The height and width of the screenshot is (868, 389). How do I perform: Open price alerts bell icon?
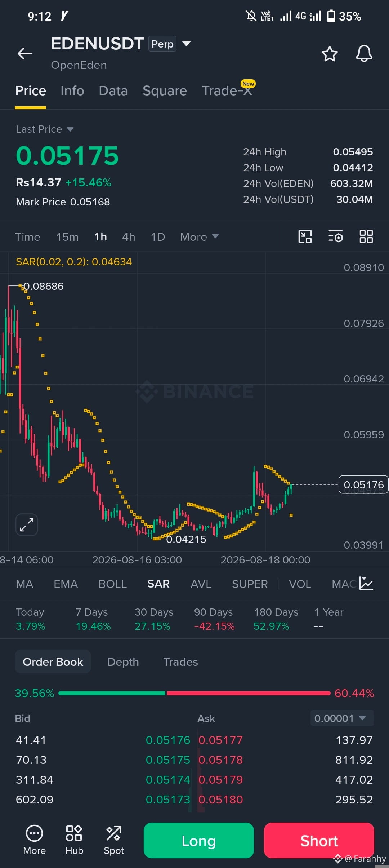click(x=364, y=54)
